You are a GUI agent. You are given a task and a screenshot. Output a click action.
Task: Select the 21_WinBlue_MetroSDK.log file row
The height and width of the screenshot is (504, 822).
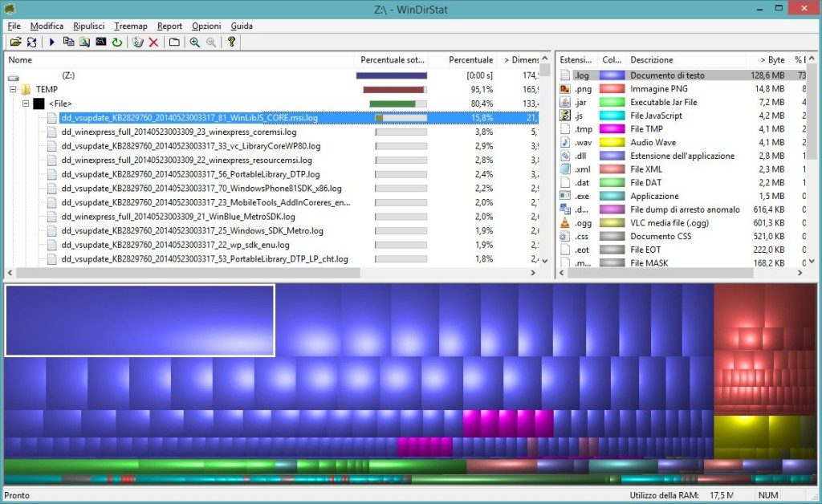click(178, 217)
